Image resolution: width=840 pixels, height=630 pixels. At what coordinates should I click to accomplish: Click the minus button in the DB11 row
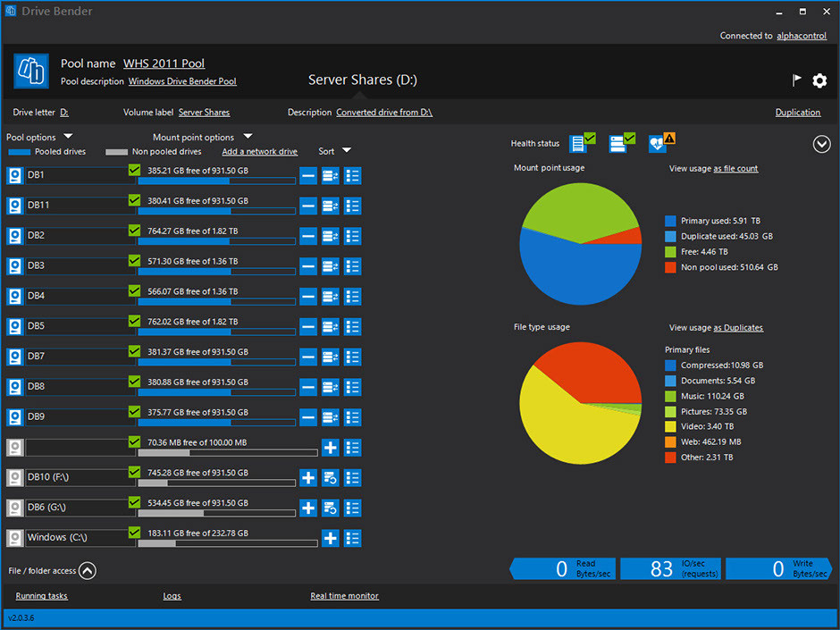[308, 206]
